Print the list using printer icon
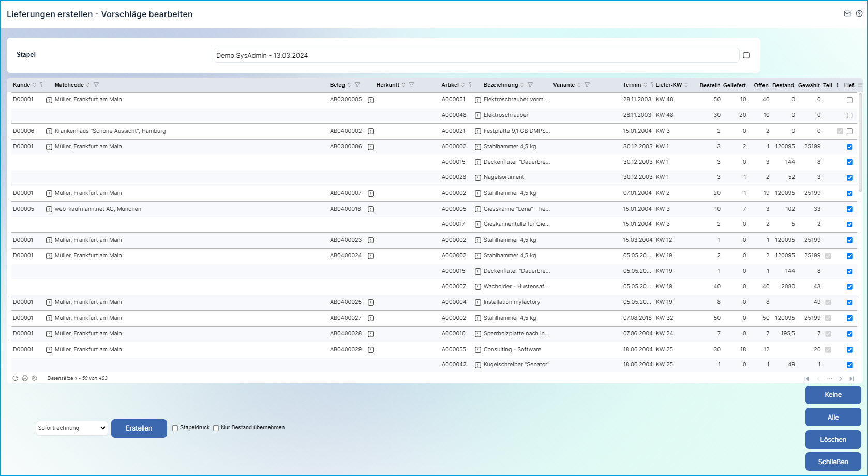Image resolution: width=868 pixels, height=476 pixels. tap(25, 378)
